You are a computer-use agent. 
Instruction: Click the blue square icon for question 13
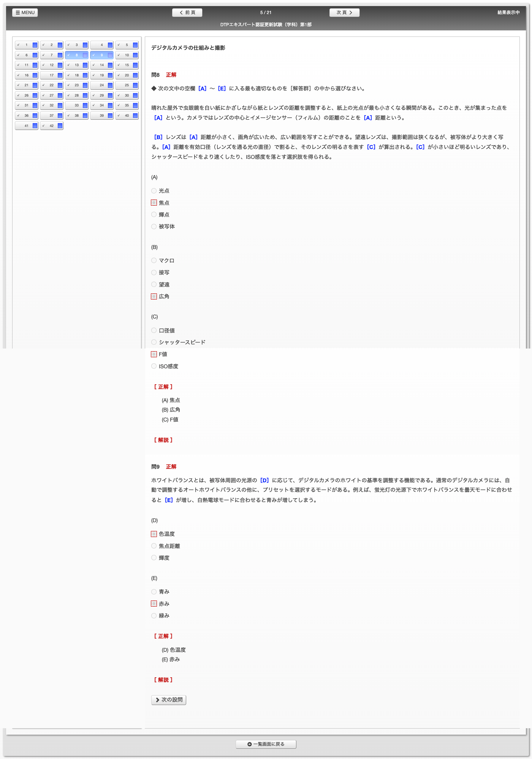[85, 65]
